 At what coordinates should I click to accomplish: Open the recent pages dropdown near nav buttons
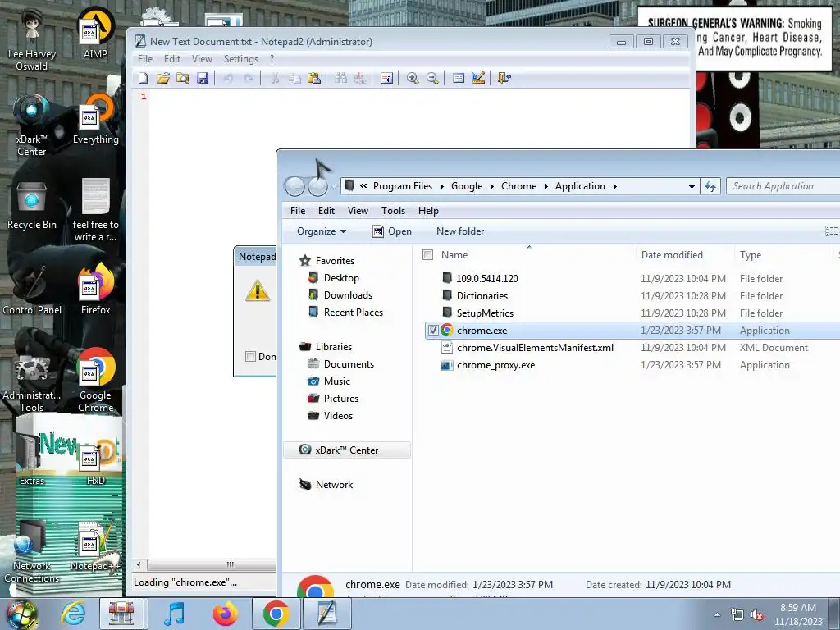tap(335, 186)
